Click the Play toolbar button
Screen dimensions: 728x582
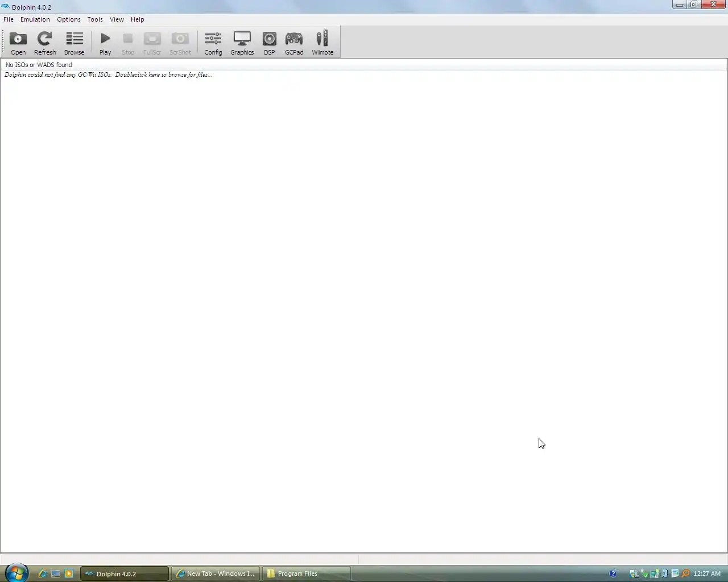(x=105, y=43)
